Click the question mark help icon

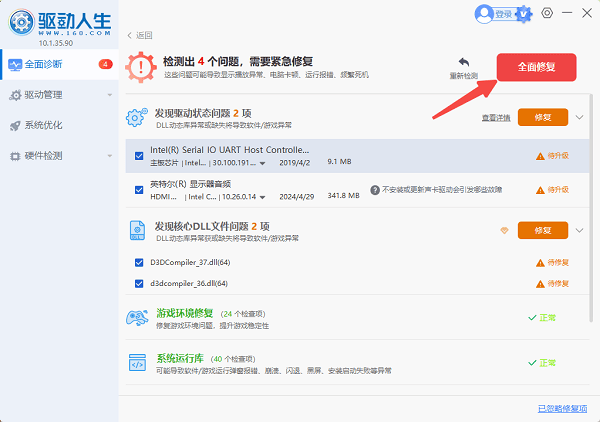click(375, 190)
